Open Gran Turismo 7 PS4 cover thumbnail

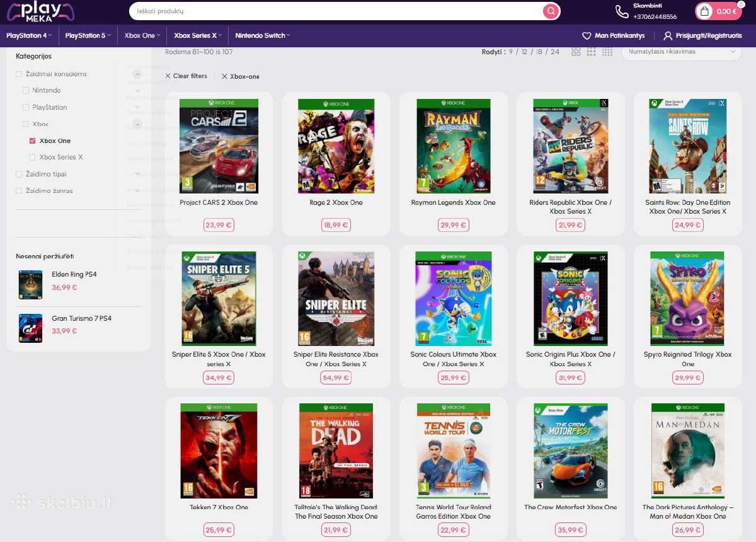[30, 328]
